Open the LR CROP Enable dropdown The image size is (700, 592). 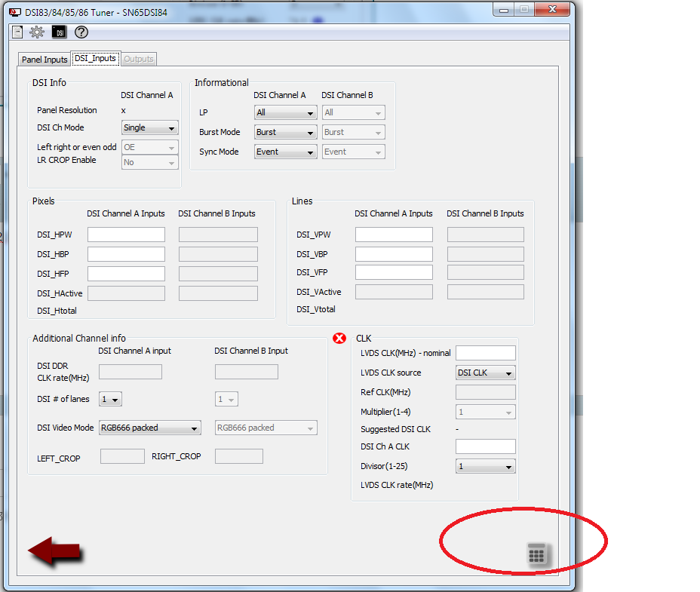(150, 162)
